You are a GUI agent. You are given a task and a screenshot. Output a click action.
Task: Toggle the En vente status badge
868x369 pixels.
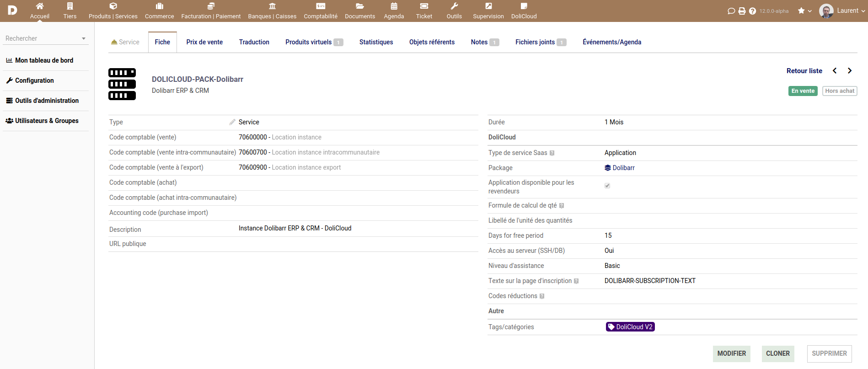(803, 91)
